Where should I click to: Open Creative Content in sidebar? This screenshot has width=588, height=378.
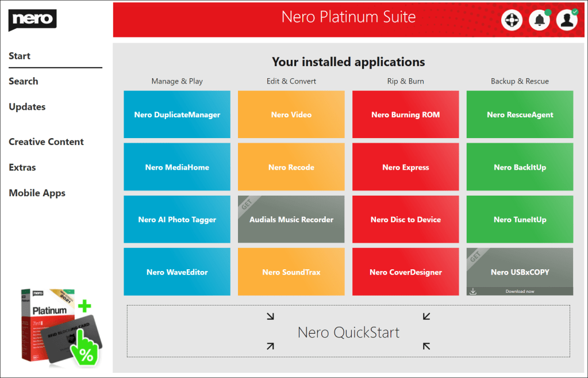click(x=46, y=142)
